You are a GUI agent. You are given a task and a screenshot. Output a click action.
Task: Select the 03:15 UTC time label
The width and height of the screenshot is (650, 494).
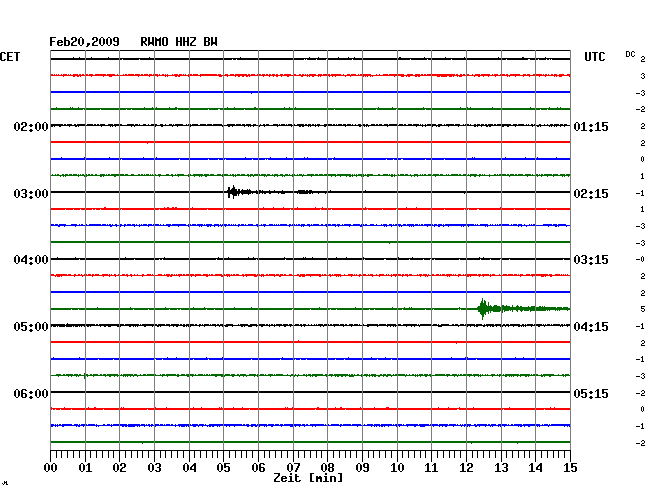point(591,260)
